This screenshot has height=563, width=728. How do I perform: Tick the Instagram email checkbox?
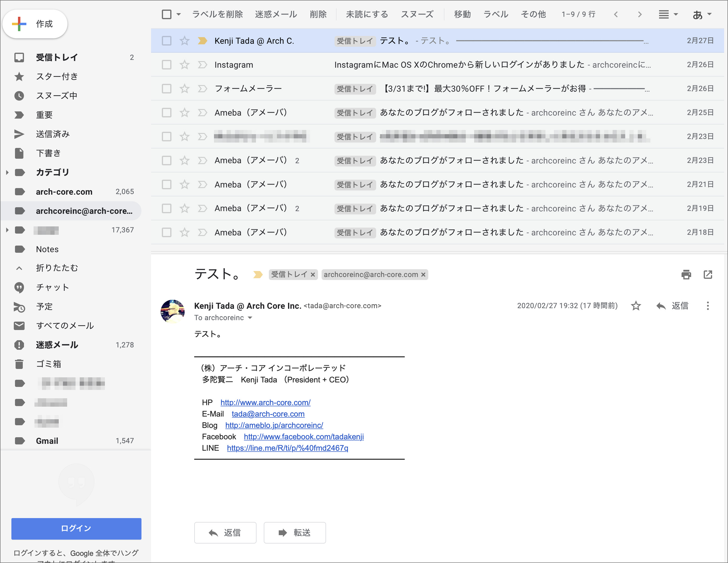166,65
